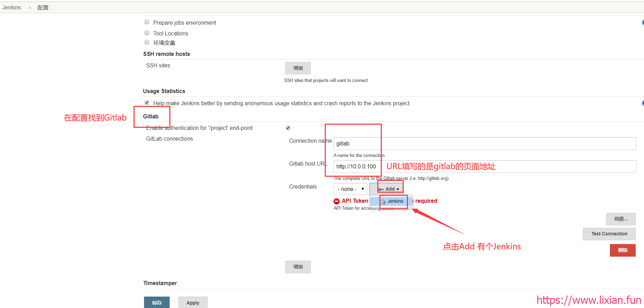Click the 'SSH sites that projects will want to connect' hint
Screen dimensions: 644x308
326,81
